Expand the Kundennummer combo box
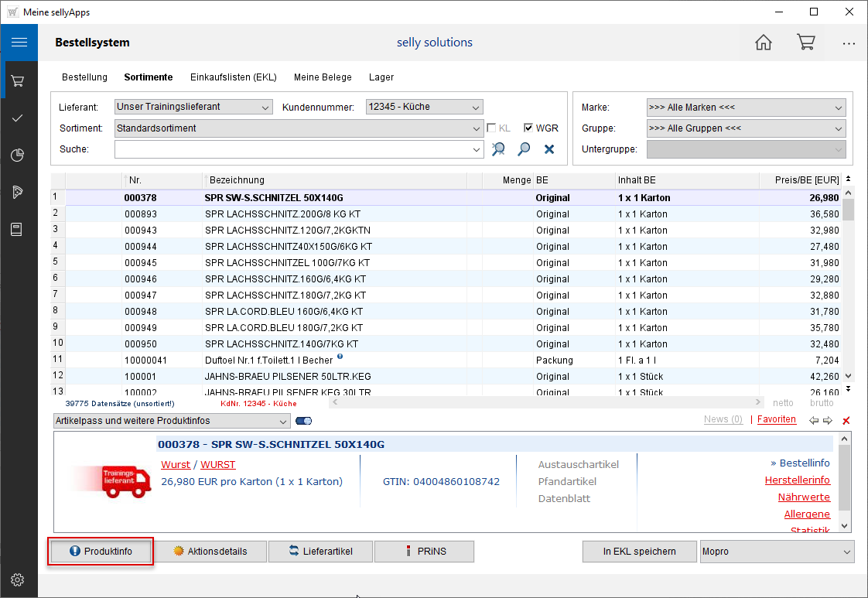Image resolution: width=868 pixels, height=598 pixels. (476, 107)
